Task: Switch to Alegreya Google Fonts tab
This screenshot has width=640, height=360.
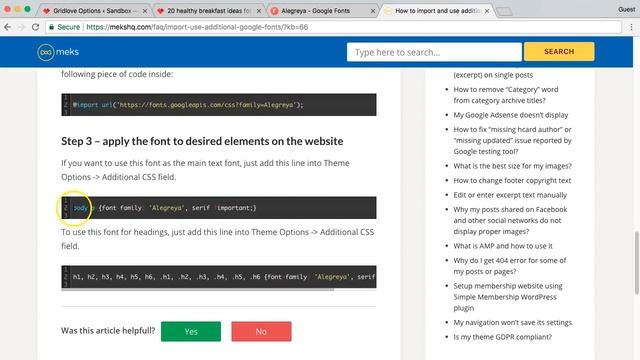Action: [322, 11]
